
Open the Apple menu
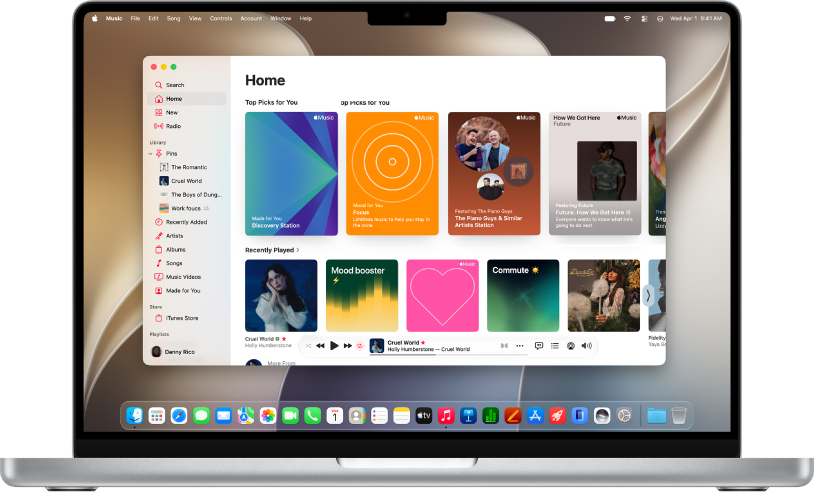(x=94, y=18)
